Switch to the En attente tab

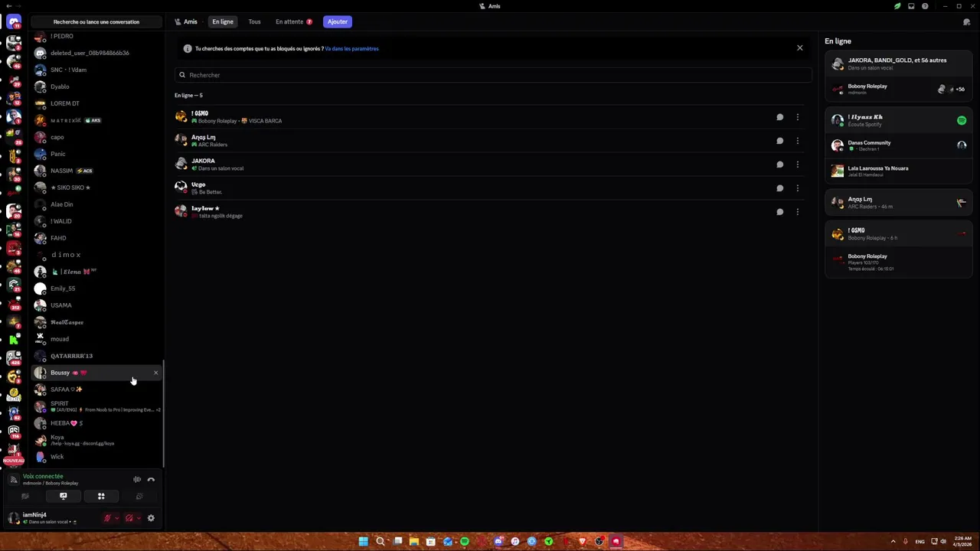pyautogui.click(x=294, y=22)
